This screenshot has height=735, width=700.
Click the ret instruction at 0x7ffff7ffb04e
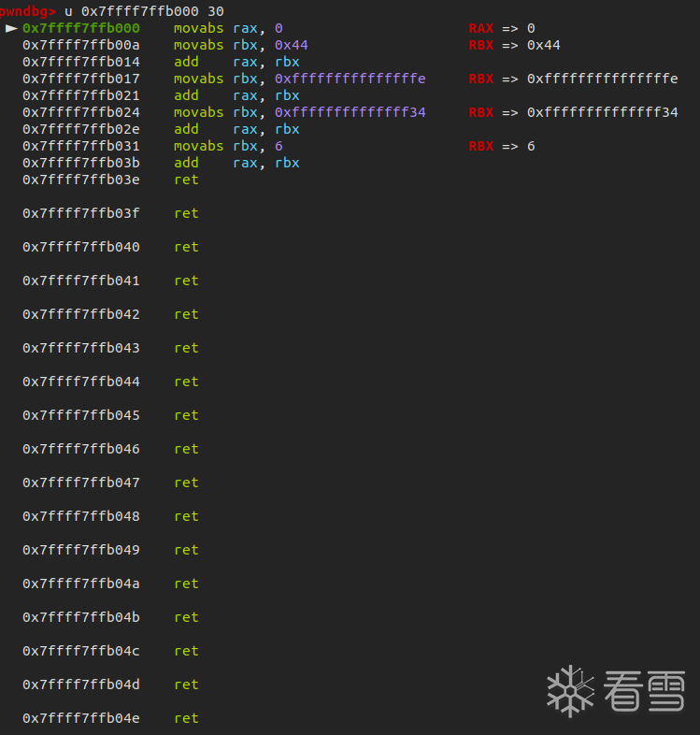click(186, 718)
